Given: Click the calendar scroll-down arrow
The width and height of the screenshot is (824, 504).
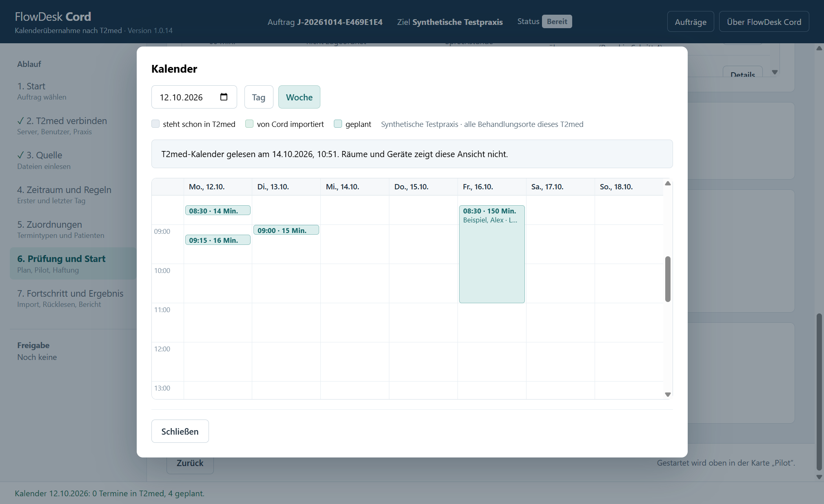Looking at the screenshot, I should click(668, 394).
